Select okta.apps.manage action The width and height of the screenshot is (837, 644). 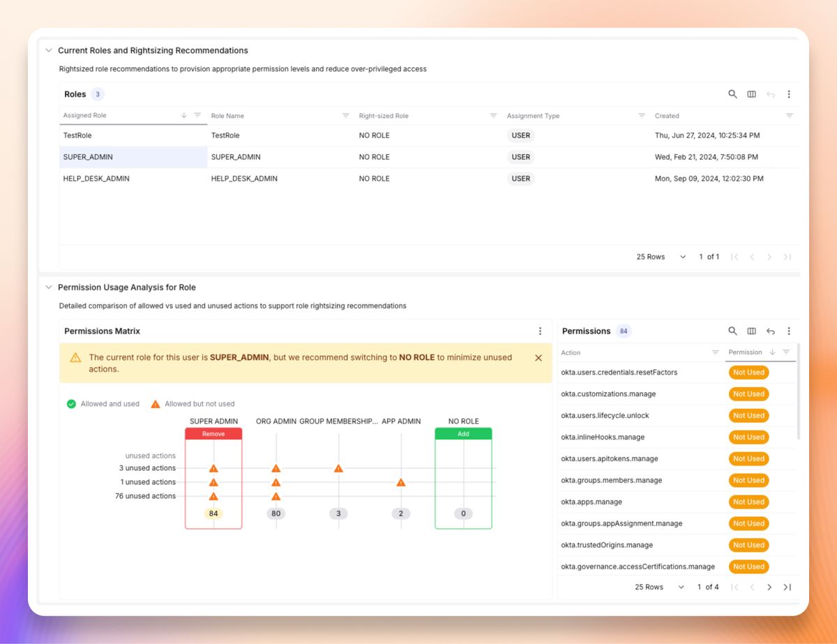point(591,502)
